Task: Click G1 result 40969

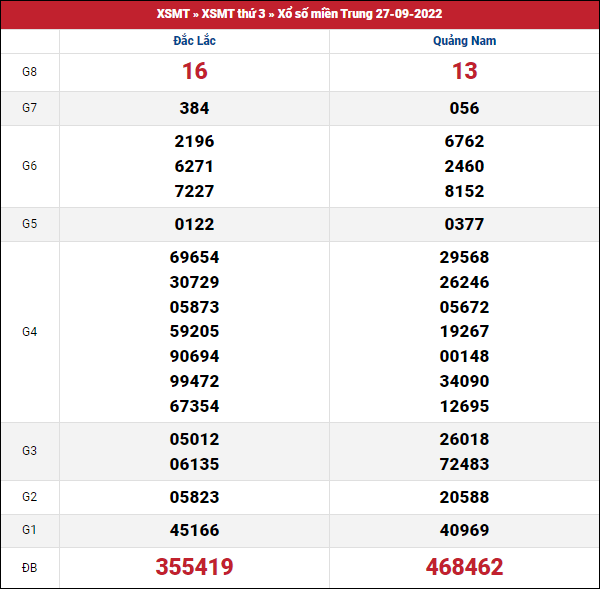Action: click(464, 531)
